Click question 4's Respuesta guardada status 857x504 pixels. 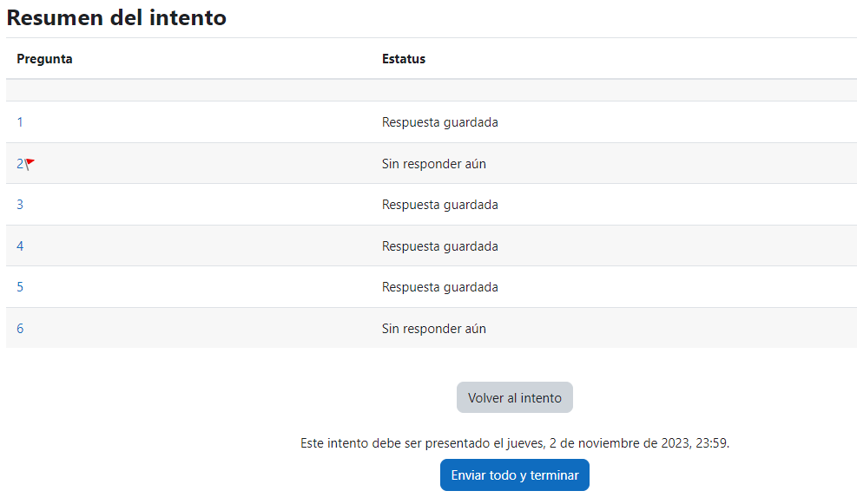tap(439, 246)
